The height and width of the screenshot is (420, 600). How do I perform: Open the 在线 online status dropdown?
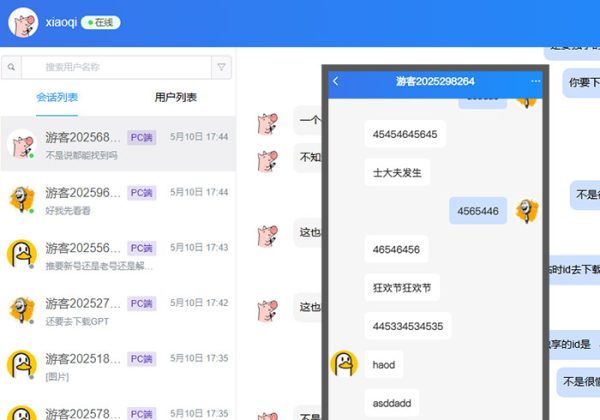tap(100, 22)
